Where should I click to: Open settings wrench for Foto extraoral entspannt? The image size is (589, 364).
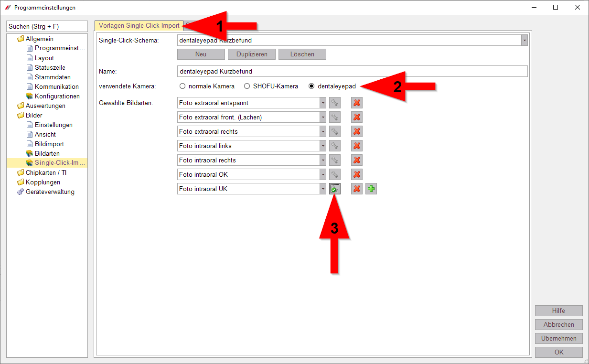[x=335, y=103]
